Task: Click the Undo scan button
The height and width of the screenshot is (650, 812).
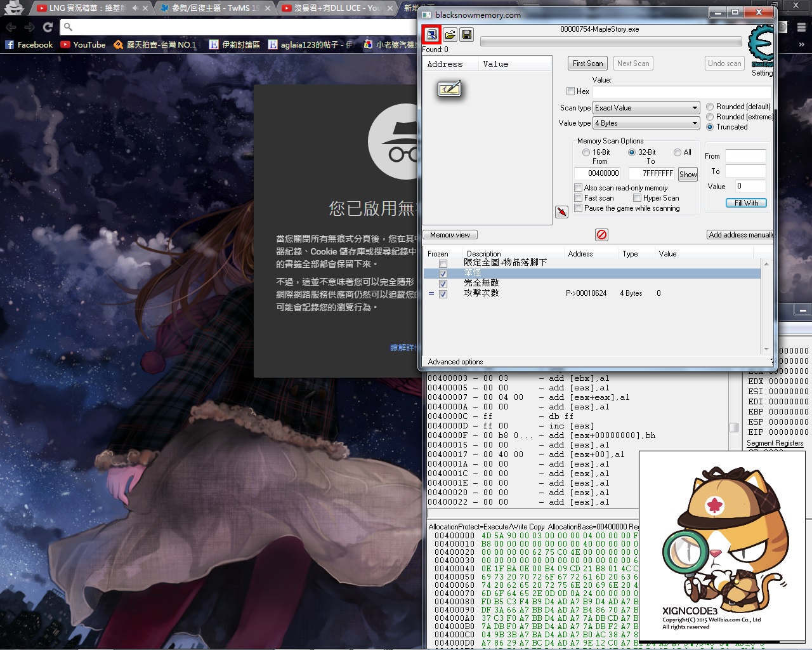Action: click(x=724, y=63)
